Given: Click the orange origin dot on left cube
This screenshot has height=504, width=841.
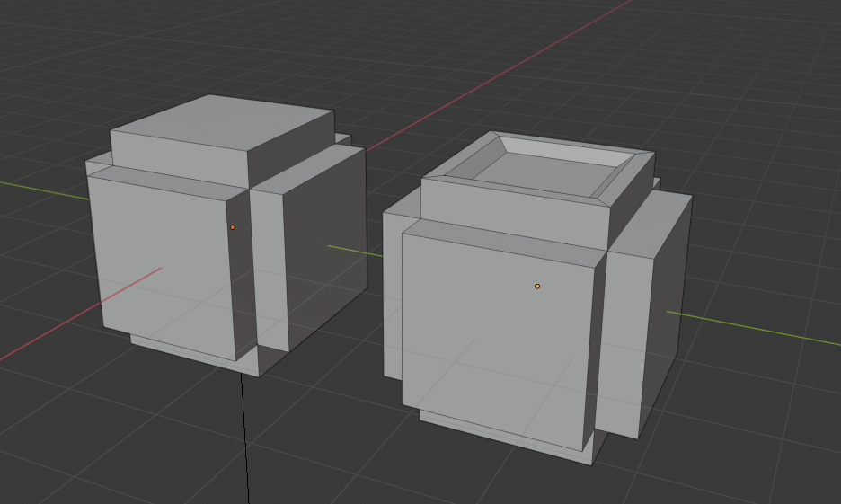Looking at the screenshot, I should tap(232, 227).
